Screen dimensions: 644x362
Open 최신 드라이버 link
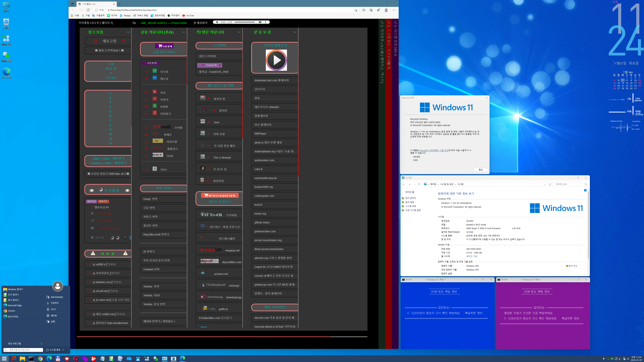point(219,56)
